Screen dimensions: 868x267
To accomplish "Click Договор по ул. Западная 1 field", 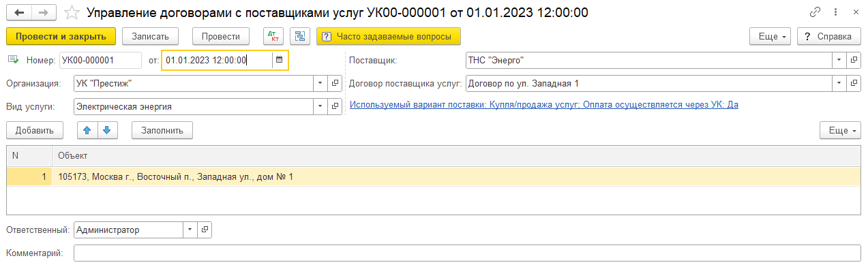I will pyautogui.click(x=648, y=83).
